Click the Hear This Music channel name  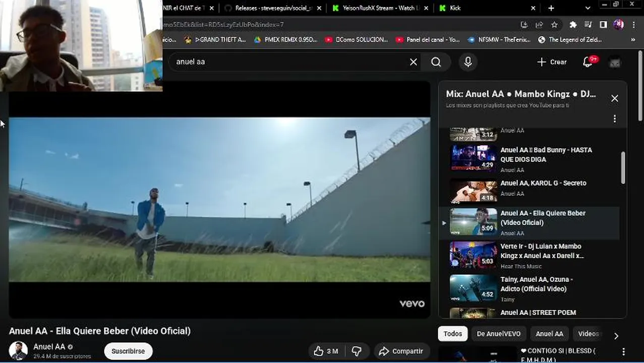click(521, 266)
